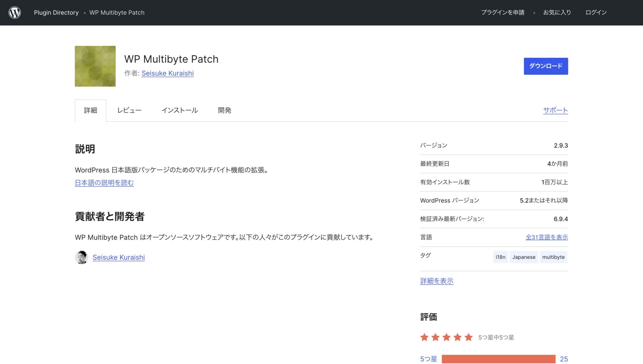Screen dimensions: 643x364
Task: Show all languages via 全31言語を表示
Action: coord(547,237)
